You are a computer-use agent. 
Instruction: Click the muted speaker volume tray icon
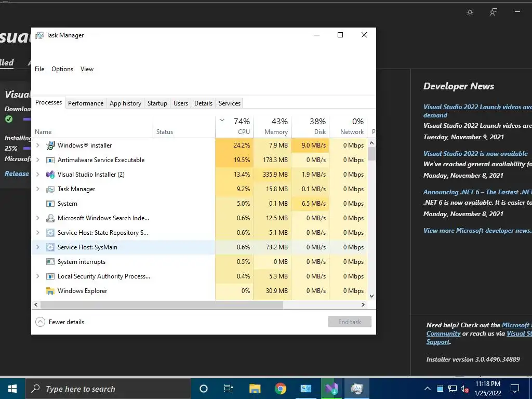pyautogui.click(x=465, y=389)
